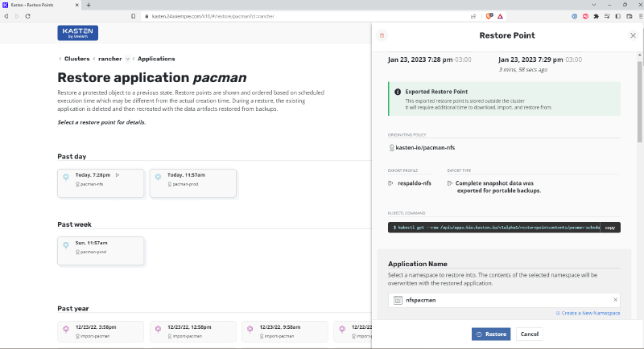Screen dimensions: 644x349
Task: Reload the page
Action: pos(28,16)
